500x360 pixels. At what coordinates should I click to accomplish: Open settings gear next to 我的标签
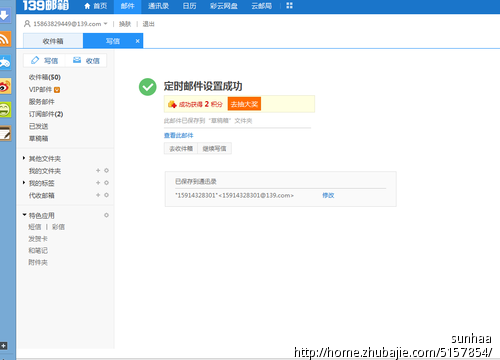click(106, 183)
